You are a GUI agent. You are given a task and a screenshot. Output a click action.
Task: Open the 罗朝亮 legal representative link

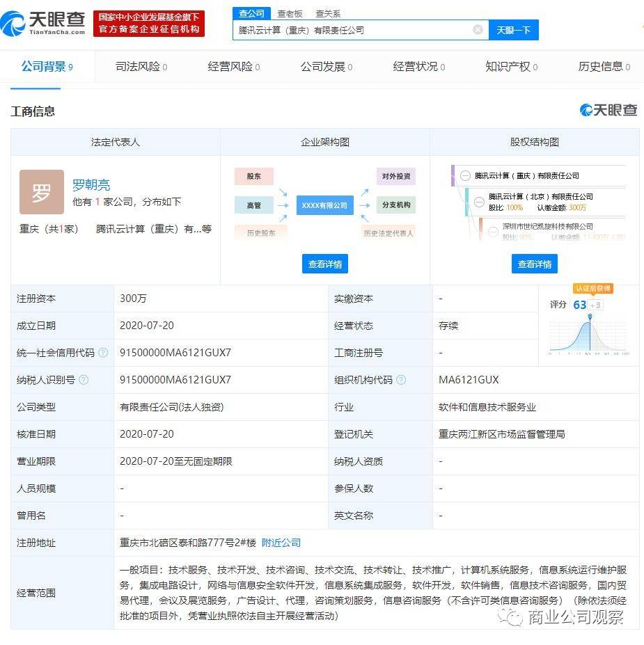click(x=91, y=185)
